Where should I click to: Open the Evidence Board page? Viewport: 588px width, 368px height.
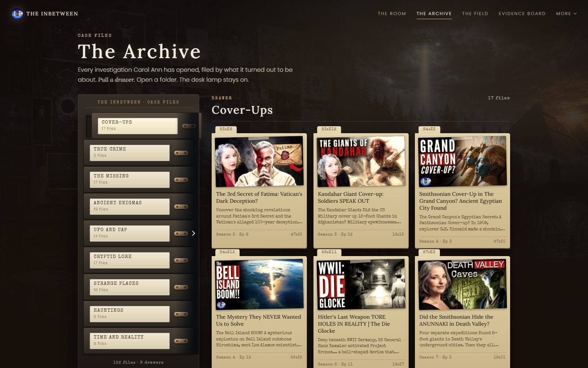[522, 14]
